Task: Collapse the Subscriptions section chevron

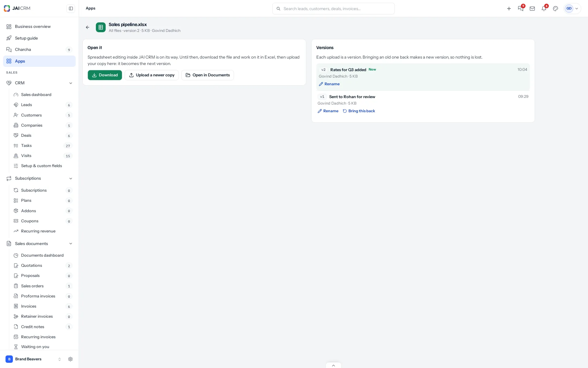Action: [x=71, y=178]
